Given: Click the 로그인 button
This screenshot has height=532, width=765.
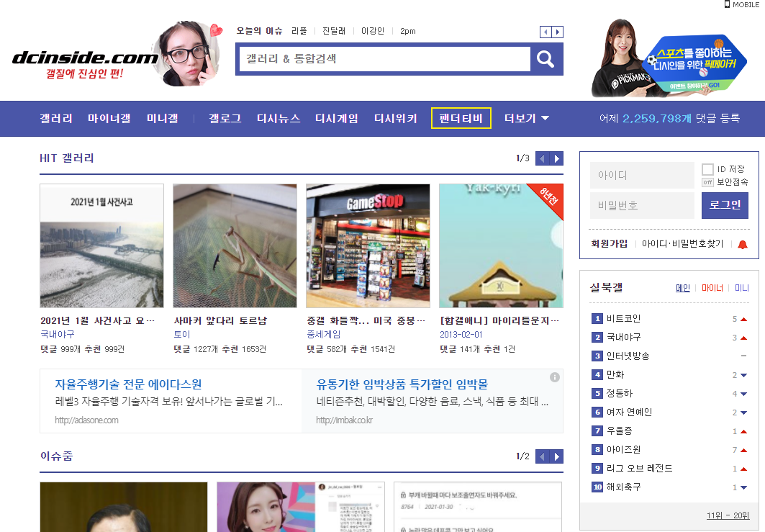Looking at the screenshot, I should tap(725, 205).
